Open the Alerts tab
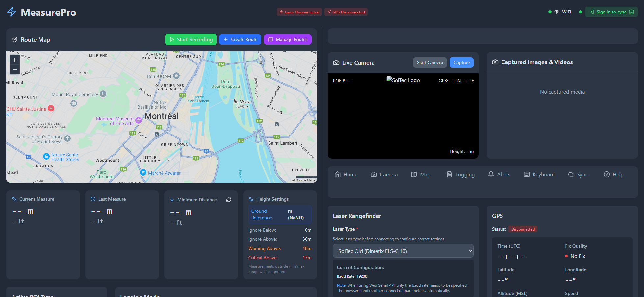Image resolution: width=644 pixels, height=297 pixels. tap(499, 174)
